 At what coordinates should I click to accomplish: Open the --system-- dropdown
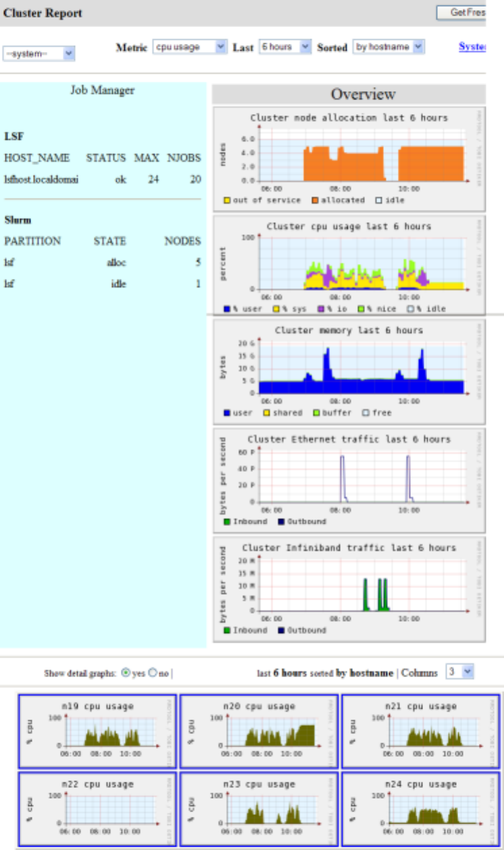pyautogui.click(x=39, y=54)
